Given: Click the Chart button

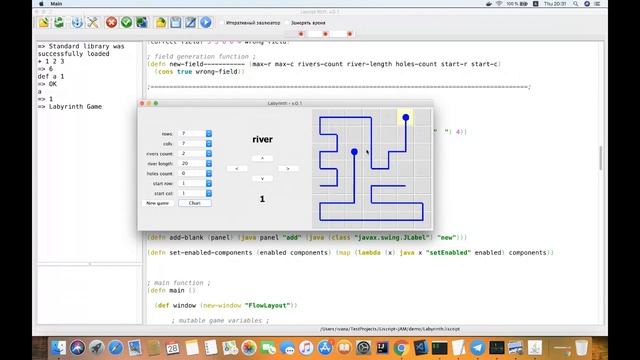Looking at the screenshot, I should (195, 203).
